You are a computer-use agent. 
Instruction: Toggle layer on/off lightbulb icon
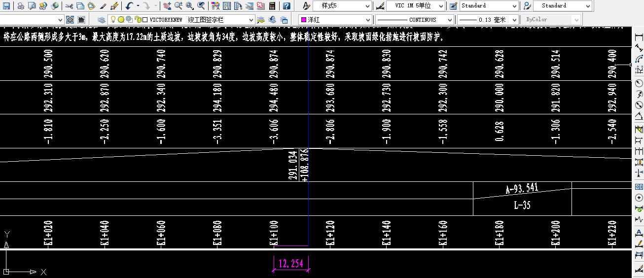tap(113, 20)
